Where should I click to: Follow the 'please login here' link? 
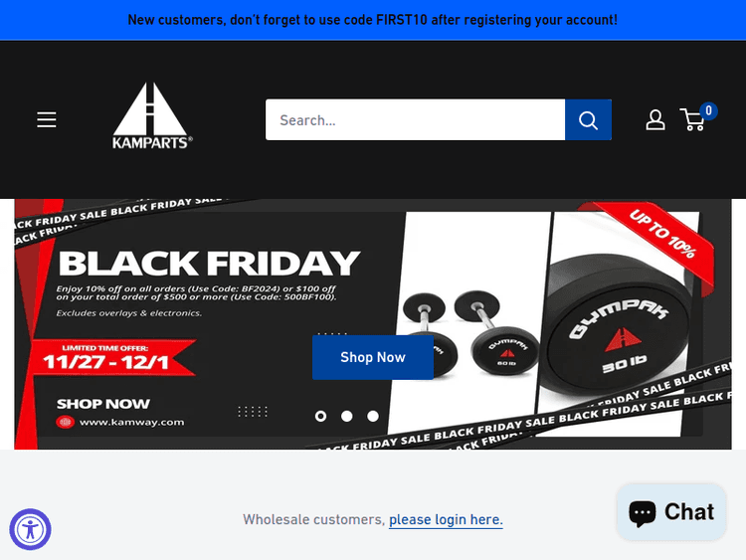(x=446, y=519)
